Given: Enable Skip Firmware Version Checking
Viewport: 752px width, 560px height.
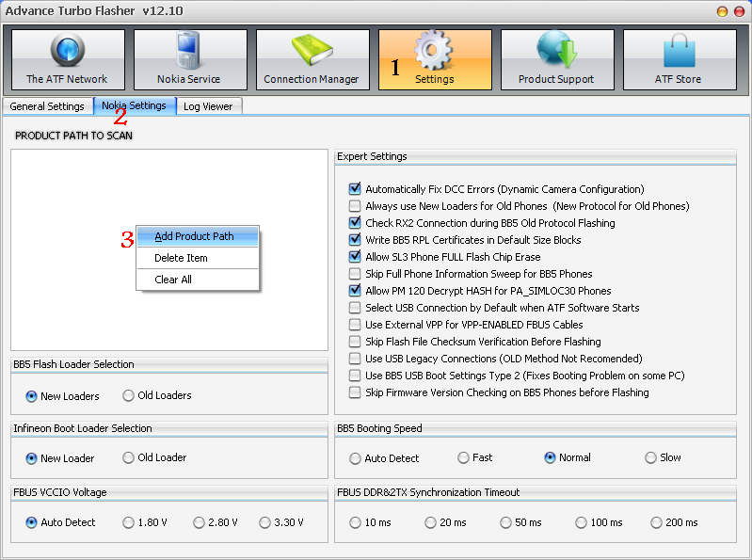Looking at the screenshot, I should [x=355, y=392].
